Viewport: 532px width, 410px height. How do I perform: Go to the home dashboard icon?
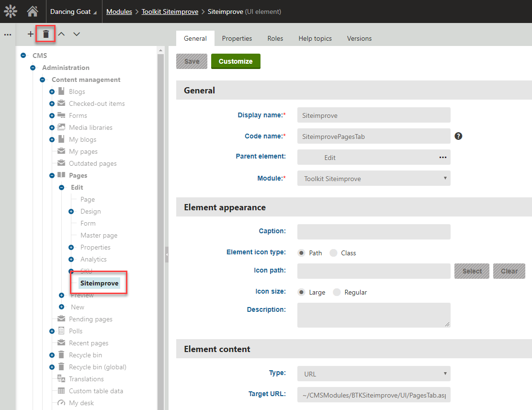33,11
